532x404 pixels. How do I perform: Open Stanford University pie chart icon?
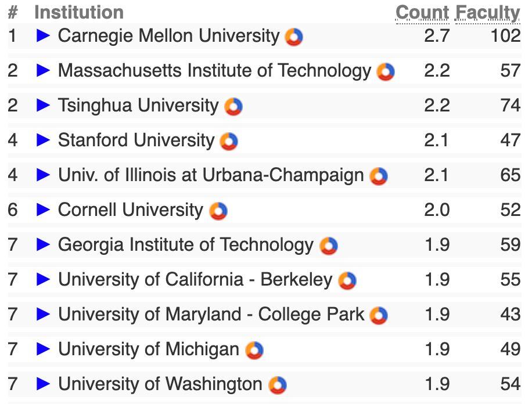pyautogui.click(x=229, y=141)
